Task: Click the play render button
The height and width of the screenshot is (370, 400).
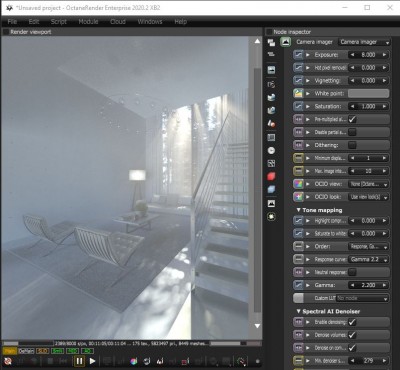Action: (x=92, y=361)
